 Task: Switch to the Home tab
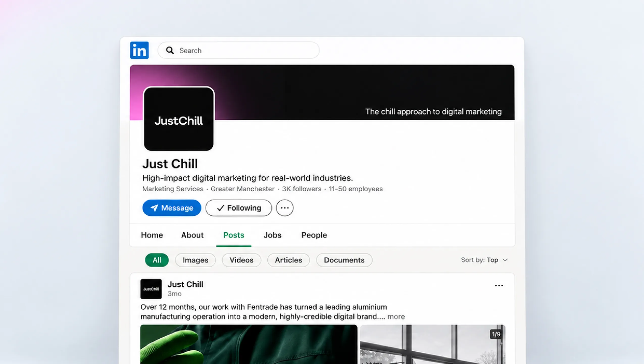point(152,235)
